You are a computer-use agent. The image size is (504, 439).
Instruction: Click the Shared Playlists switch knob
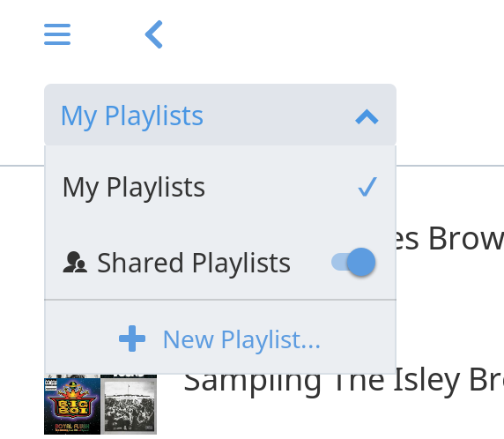click(361, 262)
